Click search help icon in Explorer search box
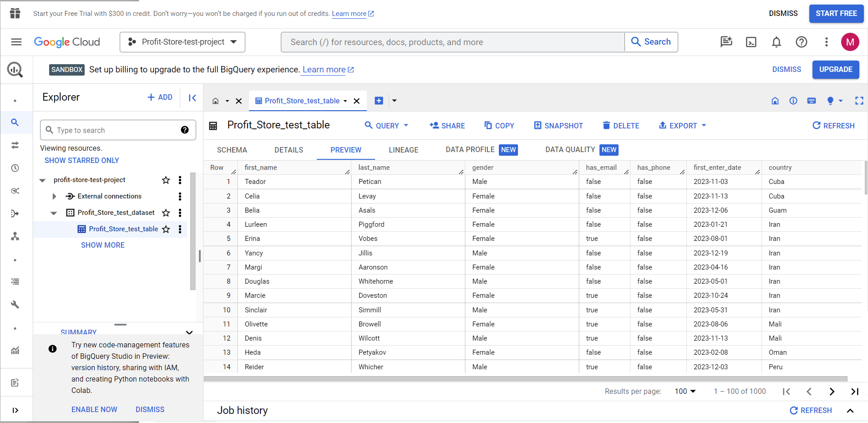 pos(185,130)
